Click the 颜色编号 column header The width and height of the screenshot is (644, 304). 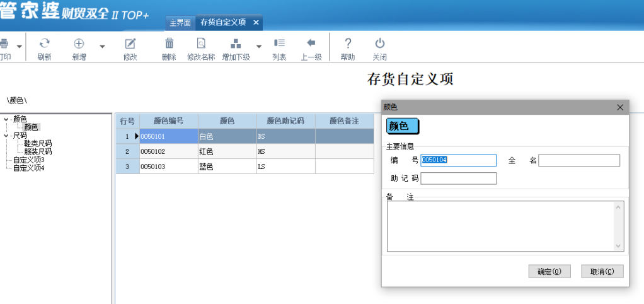point(169,121)
